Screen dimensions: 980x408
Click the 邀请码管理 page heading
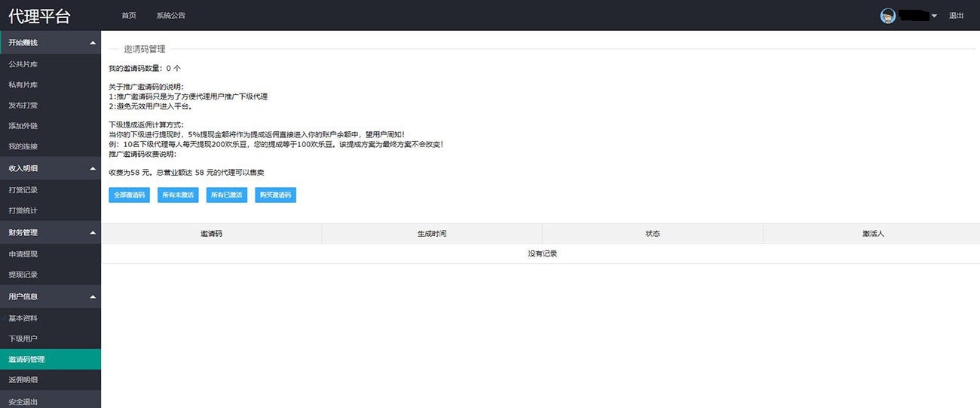click(145, 49)
